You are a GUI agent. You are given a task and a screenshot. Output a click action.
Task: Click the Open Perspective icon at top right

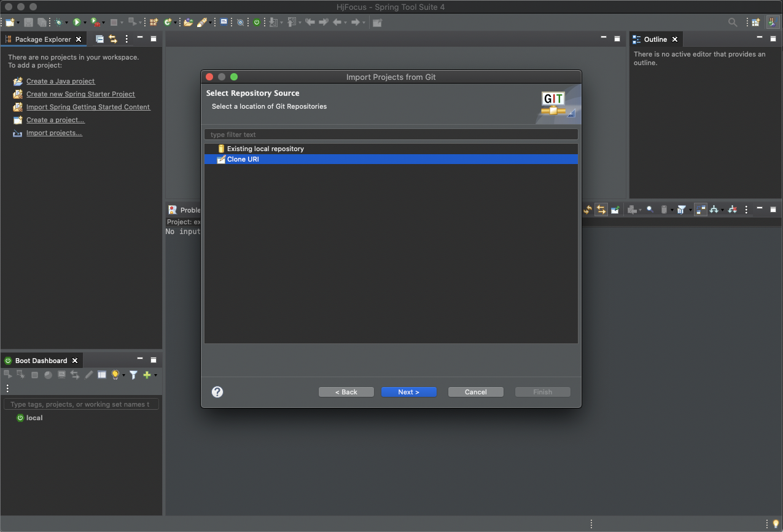[755, 22]
